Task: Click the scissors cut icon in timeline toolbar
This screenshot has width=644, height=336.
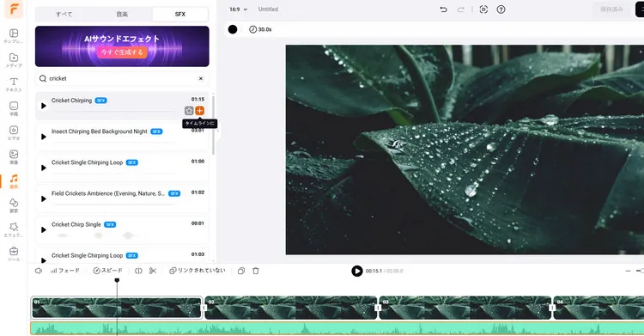Action: (x=153, y=271)
